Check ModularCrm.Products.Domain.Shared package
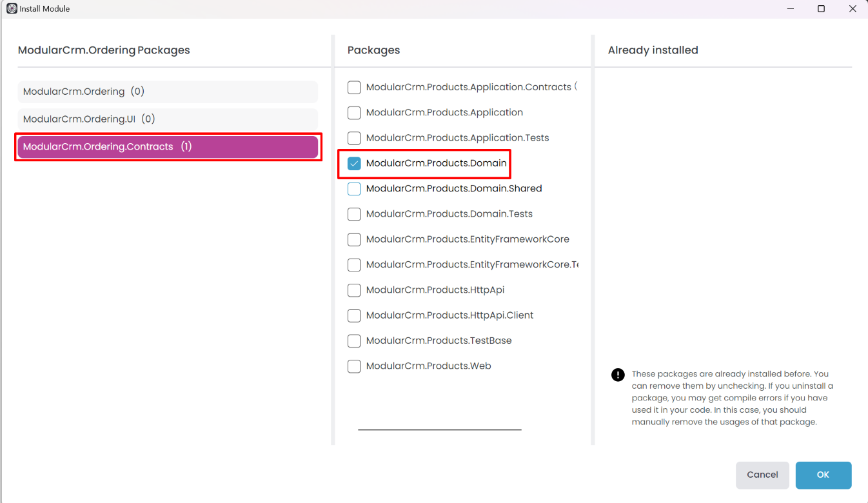Image resolution: width=868 pixels, height=503 pixels. tap(354, 189)
